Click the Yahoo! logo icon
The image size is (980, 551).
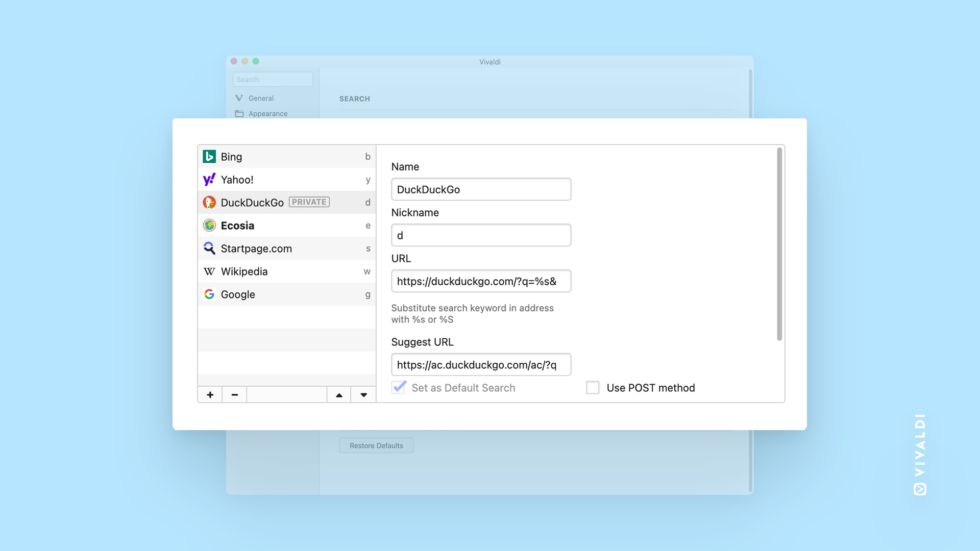[x=209, y=179]
